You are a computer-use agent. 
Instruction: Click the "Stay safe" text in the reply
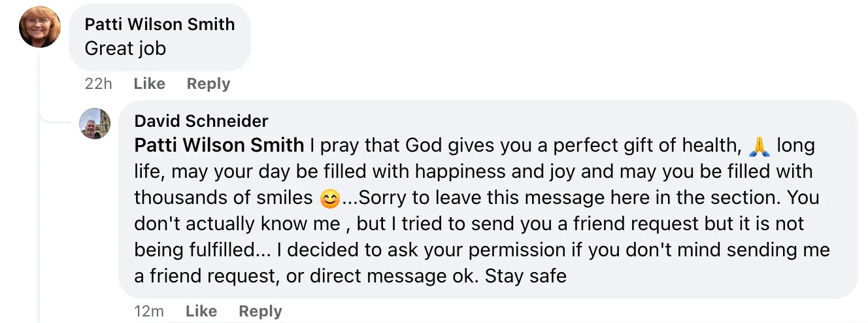click(x=526, y=276)
